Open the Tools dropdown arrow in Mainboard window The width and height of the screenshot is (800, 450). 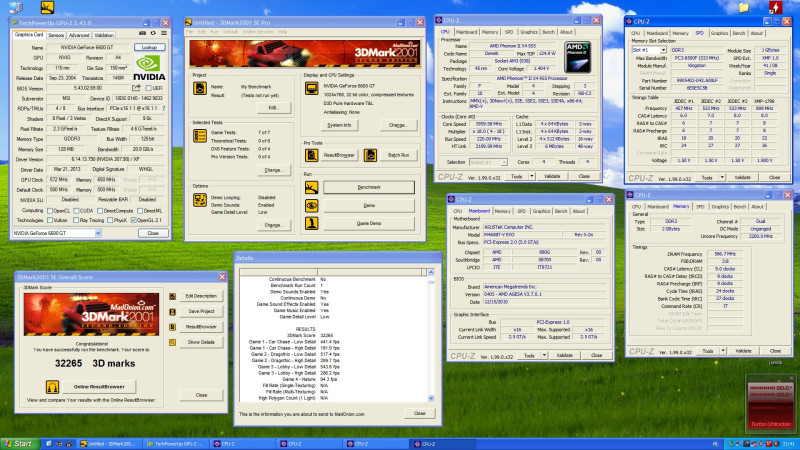544,355
